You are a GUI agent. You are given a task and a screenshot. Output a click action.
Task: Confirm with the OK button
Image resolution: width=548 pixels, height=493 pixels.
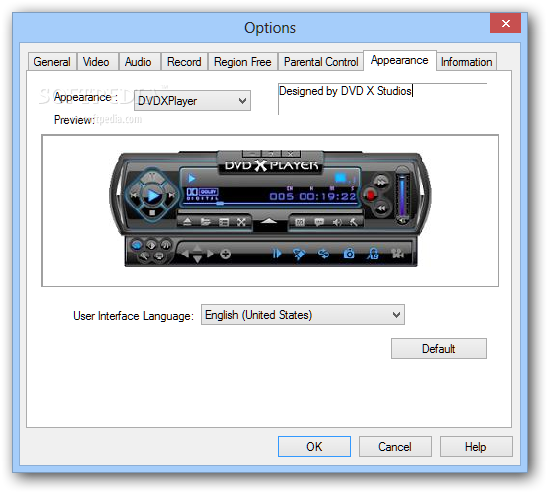pos(314,447)
